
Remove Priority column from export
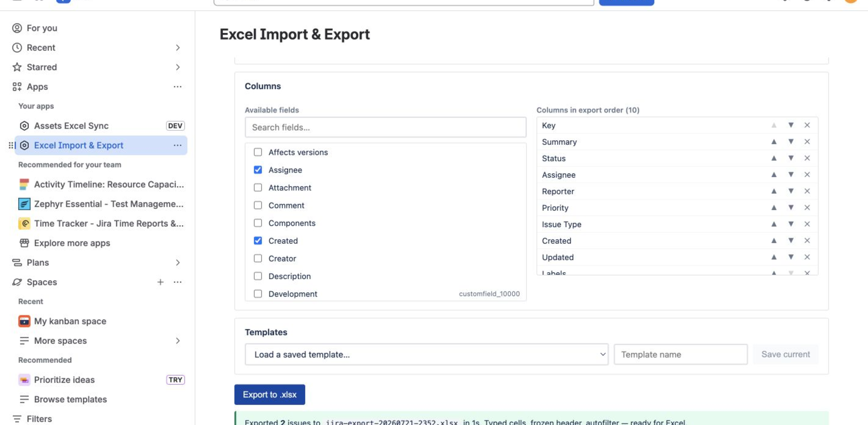point(807,208)
